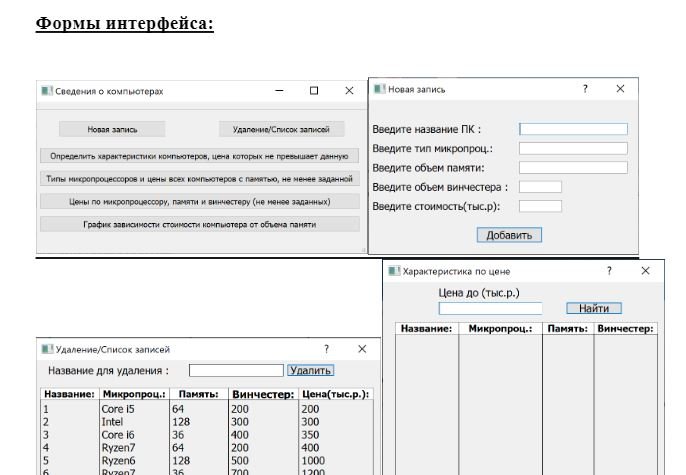Image resolution: width=686 pixels, height=475 pixels.
Task: Open 'Удаление/Список записей' from main window
Action: pos(281,129)
